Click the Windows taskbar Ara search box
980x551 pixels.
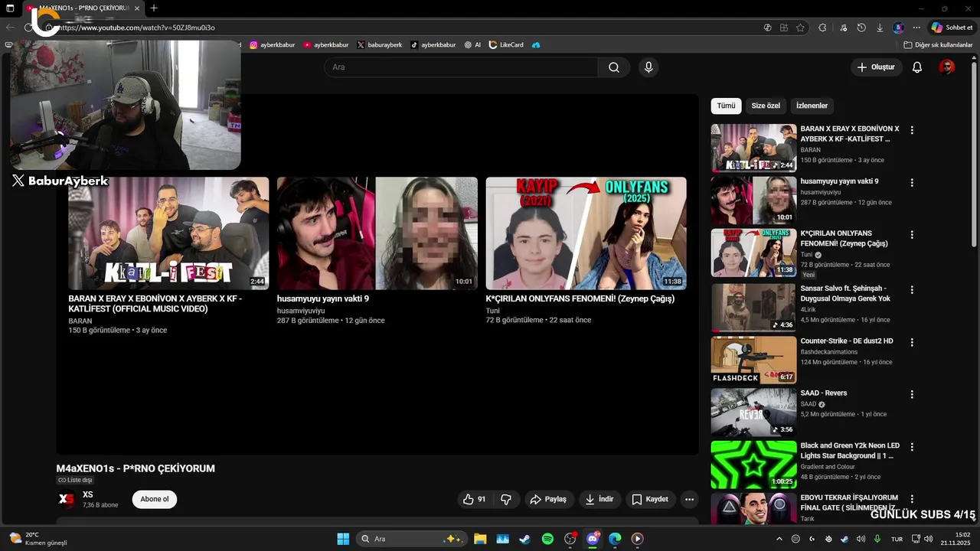(412, 539)
